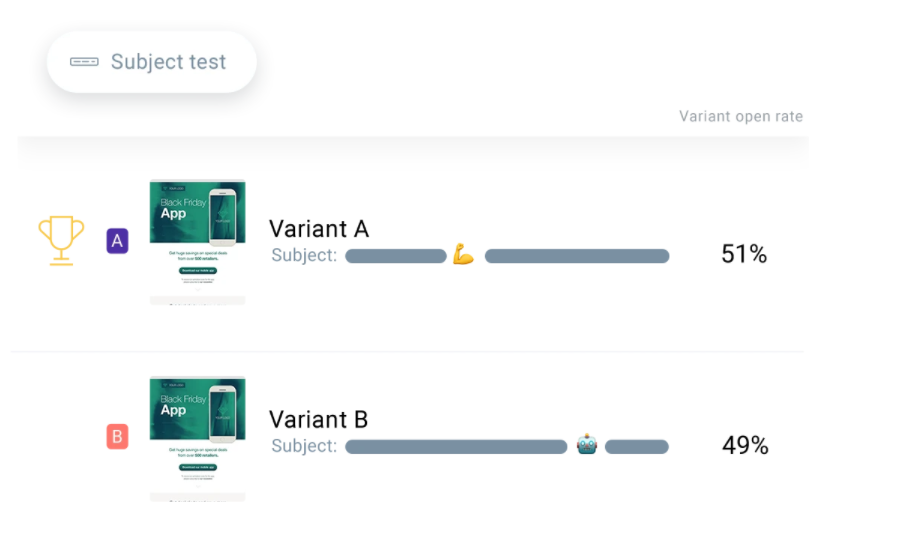This screenshot has width=898, height=541.
Task: Select the Variant A title
Action: (319, 229)
